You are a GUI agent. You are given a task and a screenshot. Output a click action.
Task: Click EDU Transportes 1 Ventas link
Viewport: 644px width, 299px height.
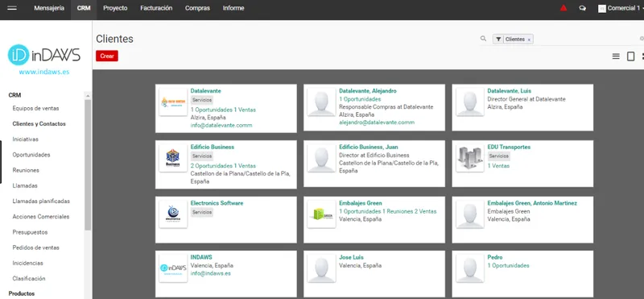point(498,166)
